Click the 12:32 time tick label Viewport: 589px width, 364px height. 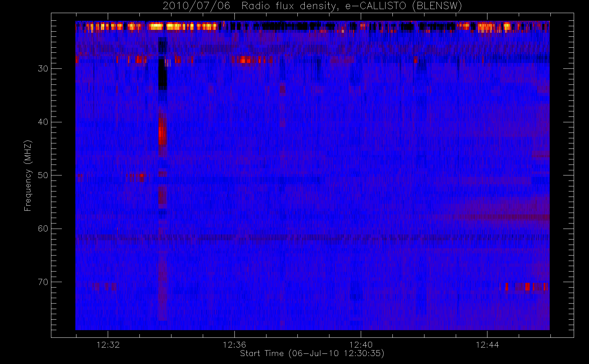pyautogui.click(x=108, y=345)
